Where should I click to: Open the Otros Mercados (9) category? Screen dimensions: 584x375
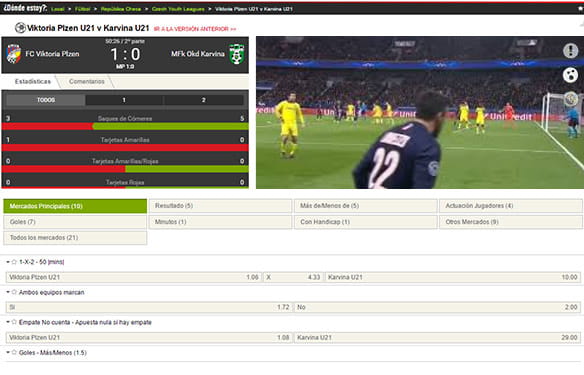click(511, 222)
